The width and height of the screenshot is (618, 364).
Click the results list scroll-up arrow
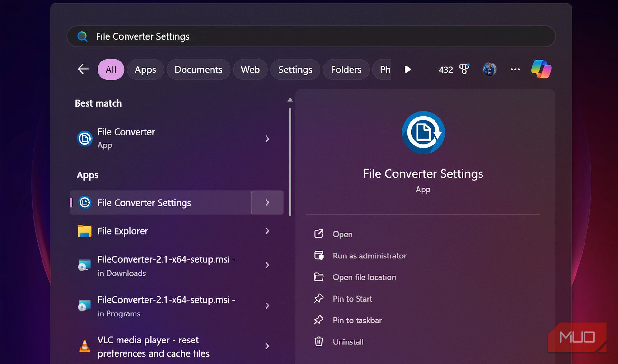point(290,100)
